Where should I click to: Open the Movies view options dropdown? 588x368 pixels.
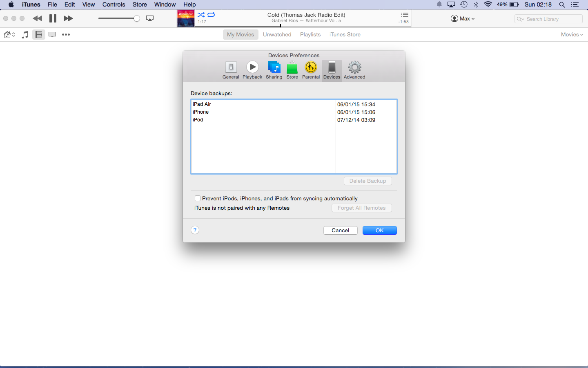pyautogui.click(x=572, y=35)
